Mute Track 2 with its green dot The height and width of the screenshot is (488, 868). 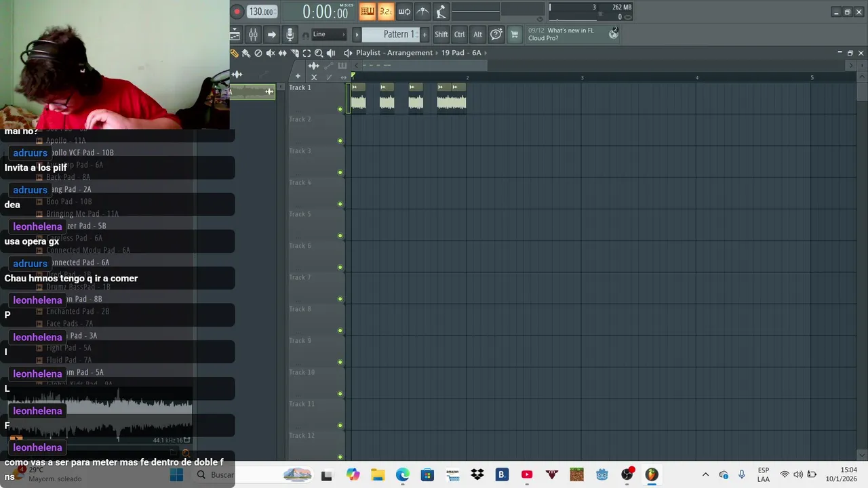point(340,141)
